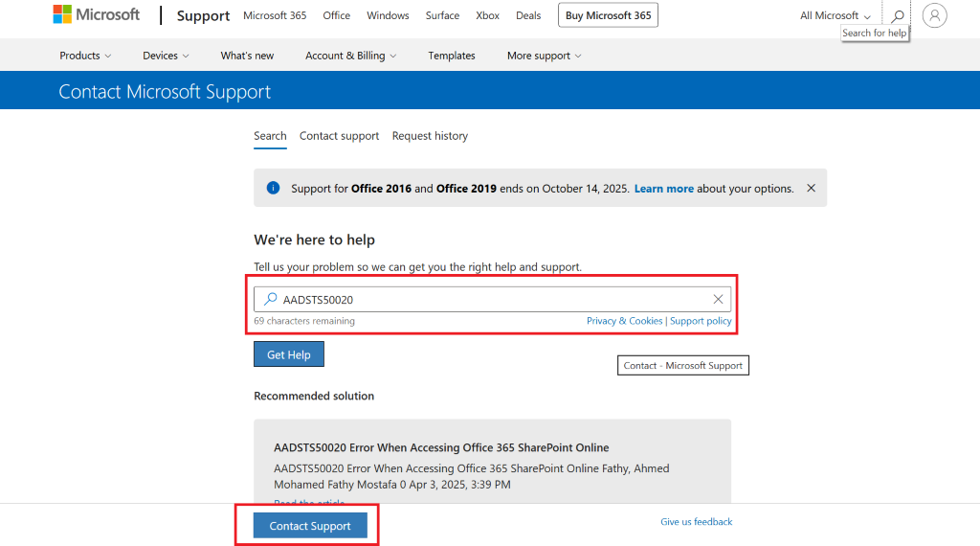Click into the problem search field
The image size is (980, 546).
click(493, 300)
